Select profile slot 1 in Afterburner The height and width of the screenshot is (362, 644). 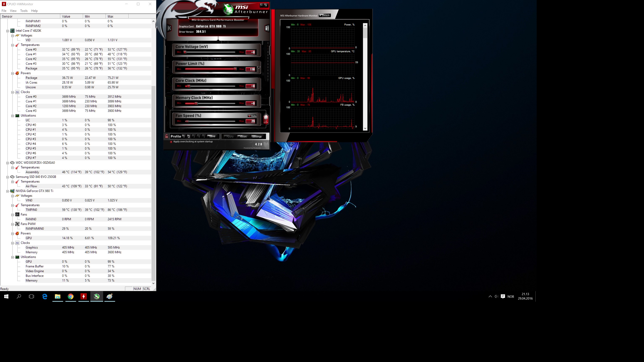184,136
